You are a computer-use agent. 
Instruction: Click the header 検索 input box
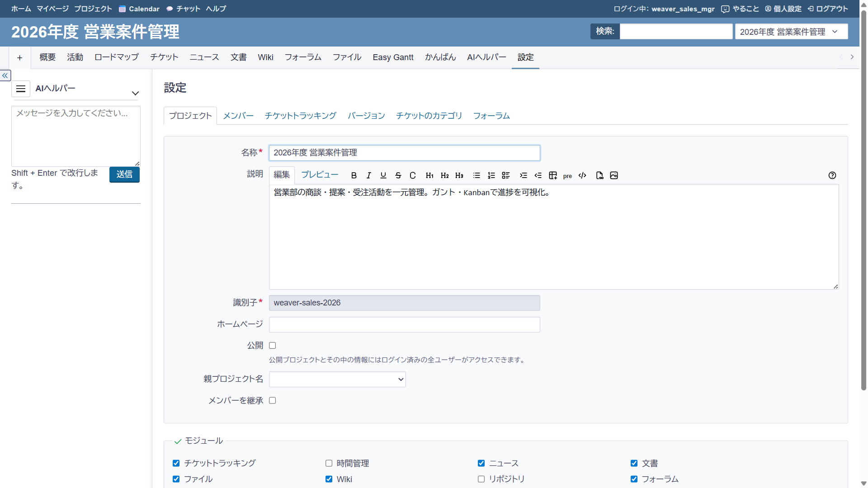click(x=676, y=31)
